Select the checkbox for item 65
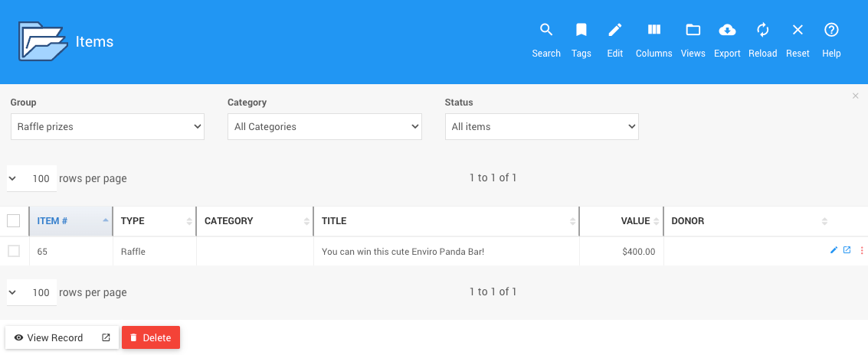Screen dimensions: 868x355 [14, 251]
